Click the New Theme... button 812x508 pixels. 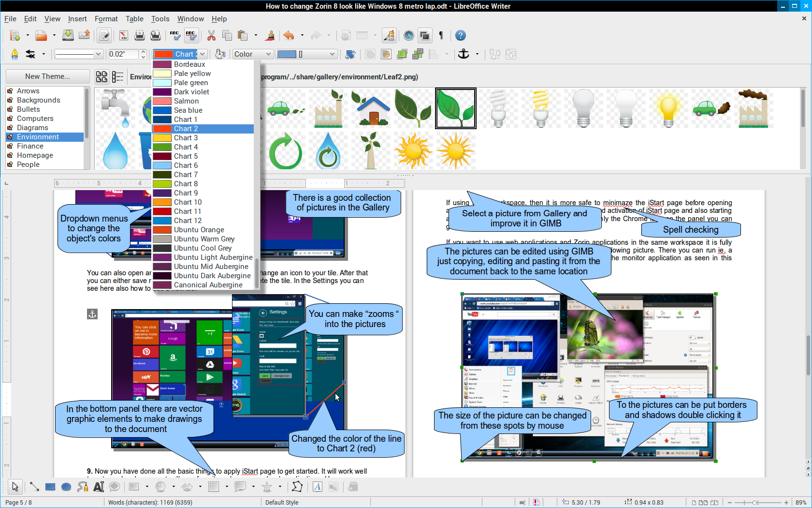[x=47, y=76]
